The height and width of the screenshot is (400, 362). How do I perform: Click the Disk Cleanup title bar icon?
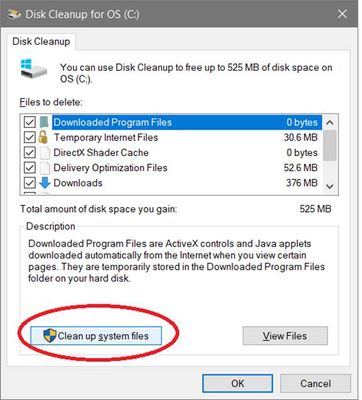(14, 14)
